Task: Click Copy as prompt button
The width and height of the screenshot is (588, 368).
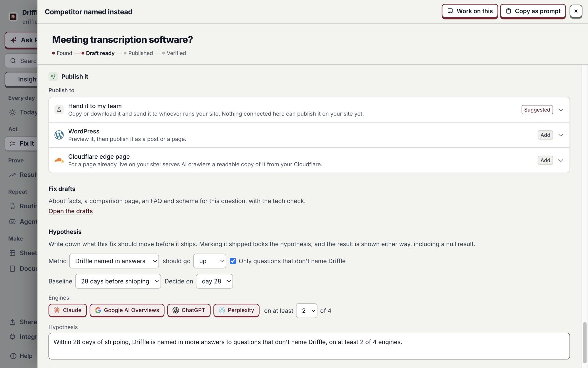Action: pyautogui.click(x=533, y=11)
